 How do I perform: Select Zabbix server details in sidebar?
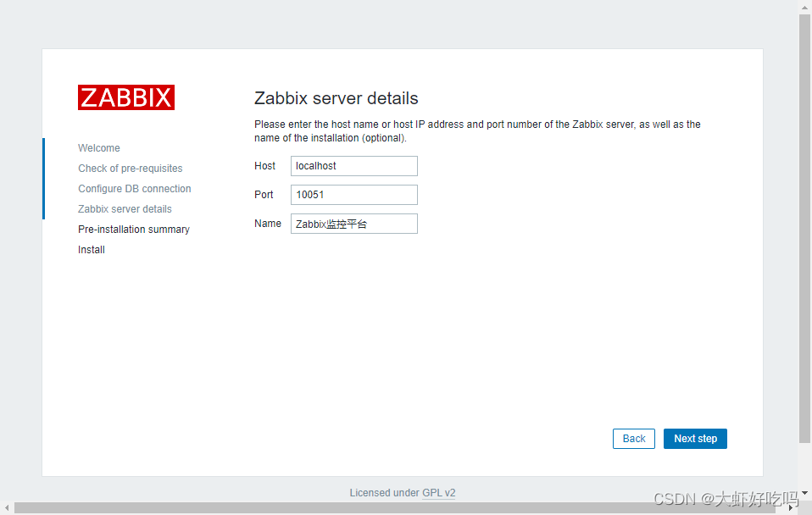[125, 209]
